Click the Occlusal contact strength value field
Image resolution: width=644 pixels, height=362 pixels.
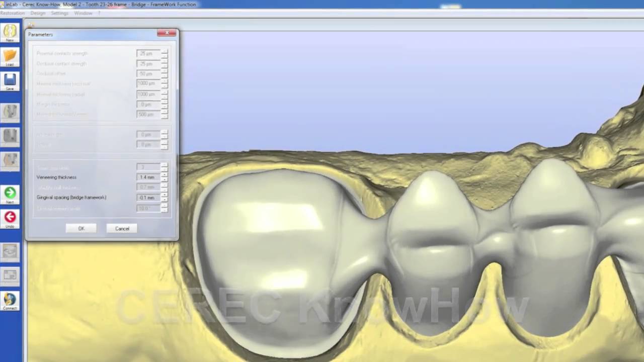(148, 64)
